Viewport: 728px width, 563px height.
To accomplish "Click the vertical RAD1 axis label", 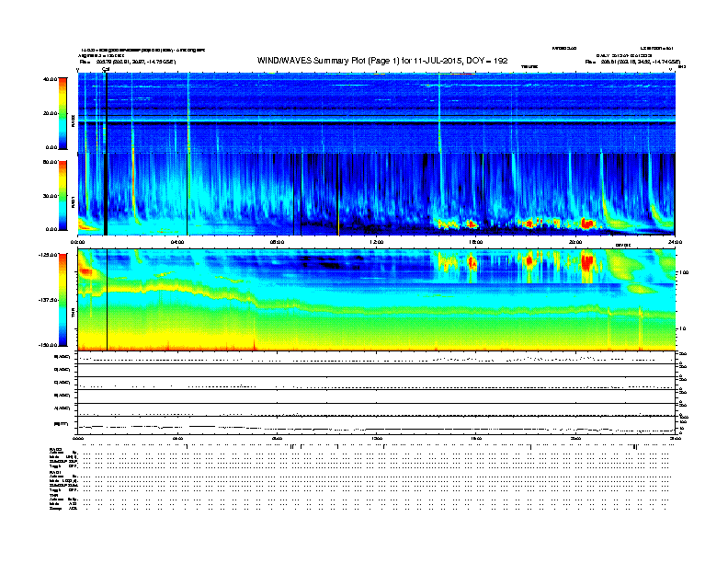I will (x=74, y=202).
